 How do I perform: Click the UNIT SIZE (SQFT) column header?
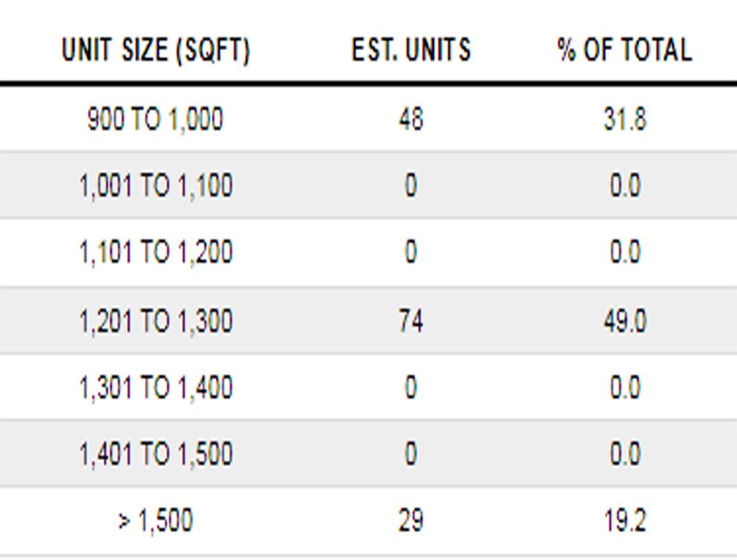point(156,51)
